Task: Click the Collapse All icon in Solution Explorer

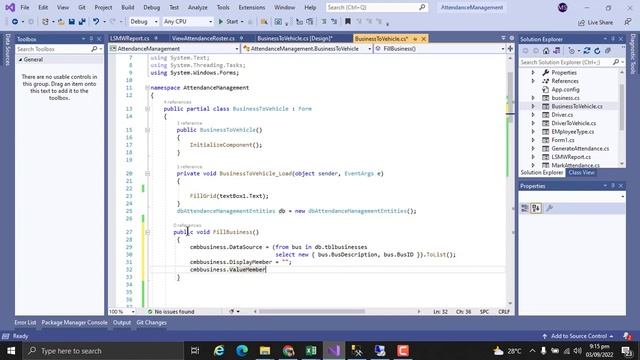Action: pyautogui.click(x=608, y=51)
